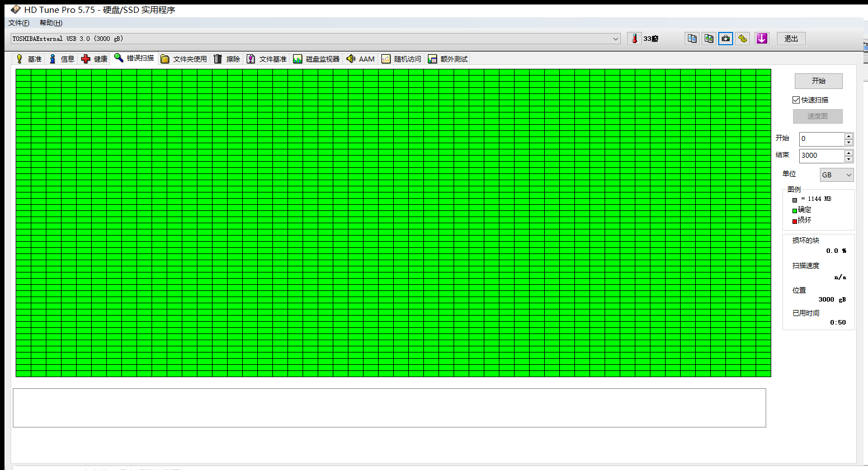Increase the 结束 end value stepper
The image size is (868, 470).
[x=848, y=153]
